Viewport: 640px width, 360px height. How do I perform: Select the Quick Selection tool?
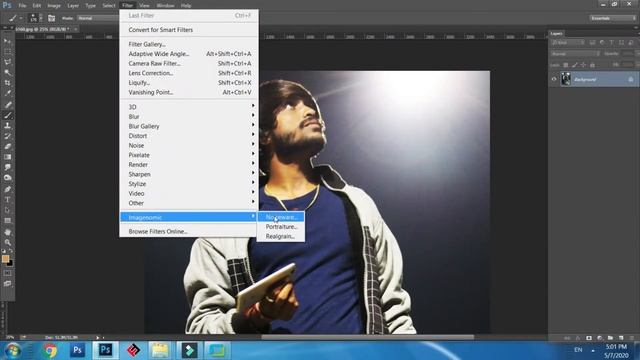tap(7, 72)
